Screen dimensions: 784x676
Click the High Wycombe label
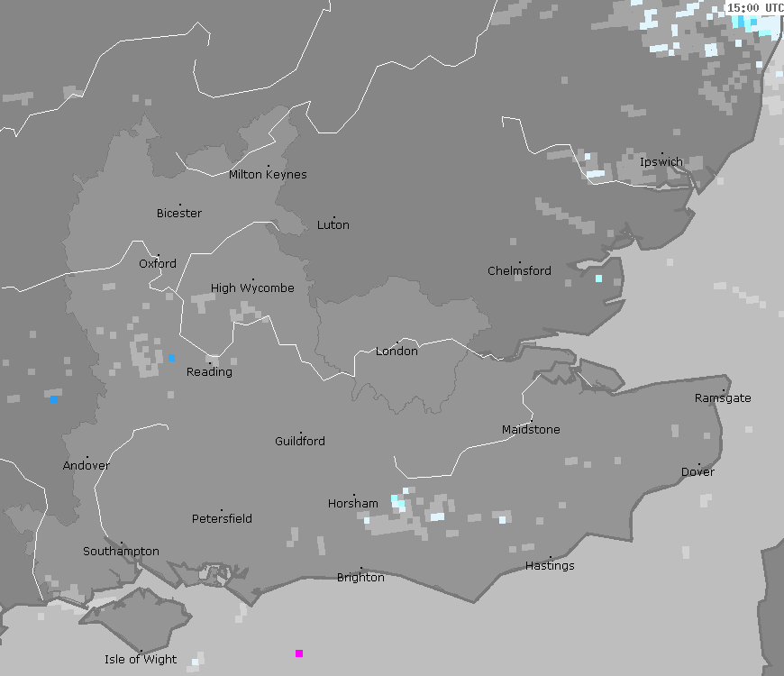tap(252, 288)
